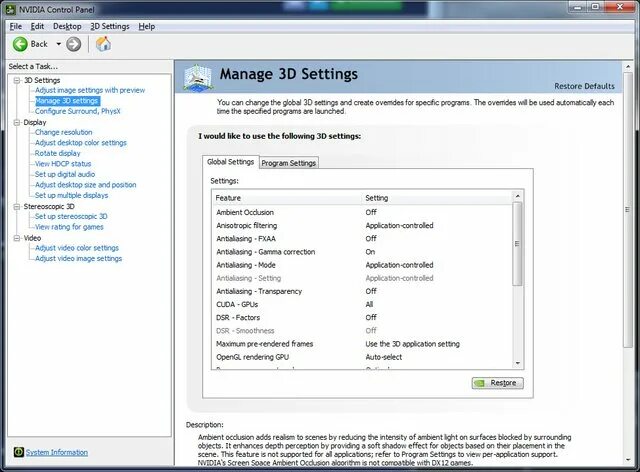The image size is (640, 472).
Task: Select the Global Settings tab
Action: (230, 162)
